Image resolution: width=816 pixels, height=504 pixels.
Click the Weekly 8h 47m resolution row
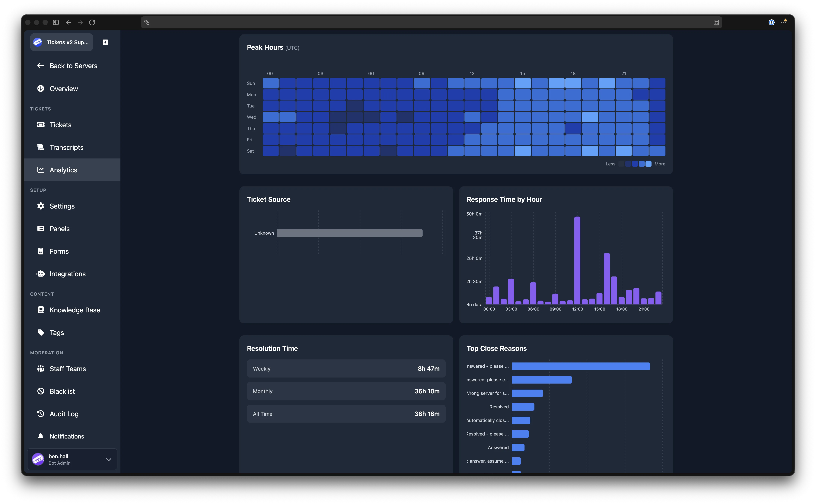coord(346,369)
